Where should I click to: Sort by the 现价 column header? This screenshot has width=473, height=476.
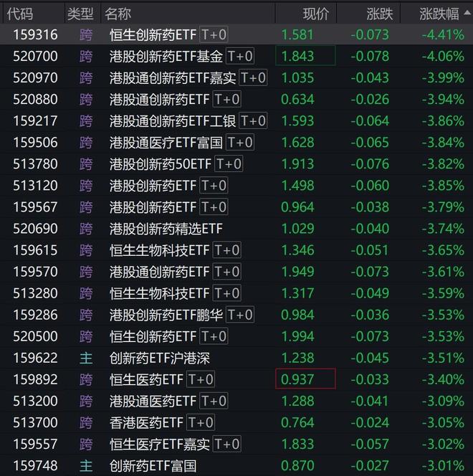315,14
